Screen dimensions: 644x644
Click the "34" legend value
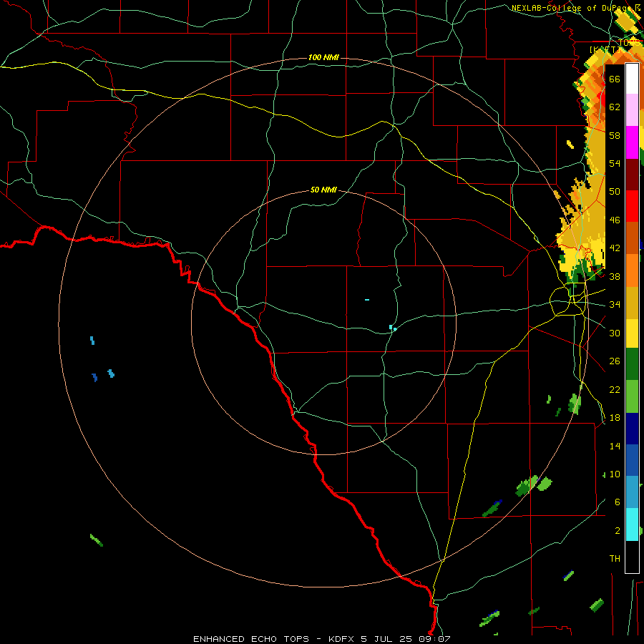(x=615, y=304)
